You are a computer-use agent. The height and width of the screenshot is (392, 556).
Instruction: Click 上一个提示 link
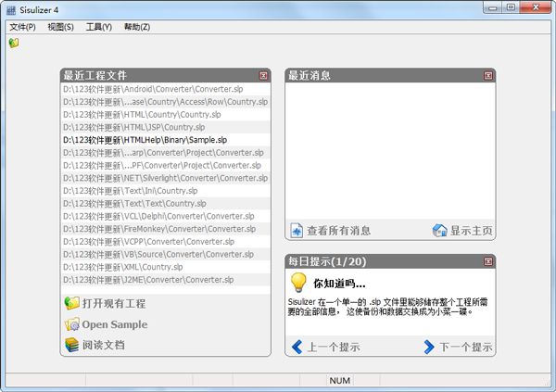334,347
